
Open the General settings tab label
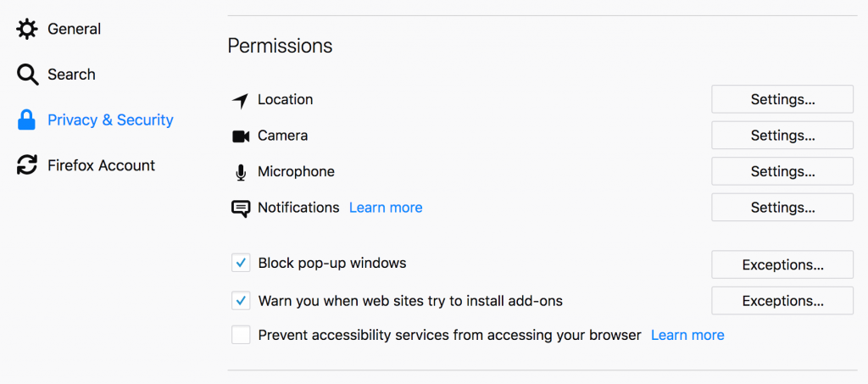click(74, 30)
